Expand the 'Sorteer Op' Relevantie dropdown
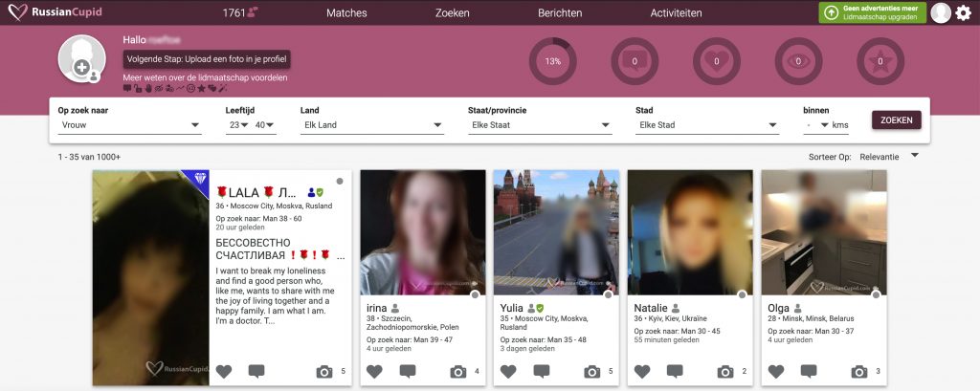 pyautogui.click(x=889, y=156)
